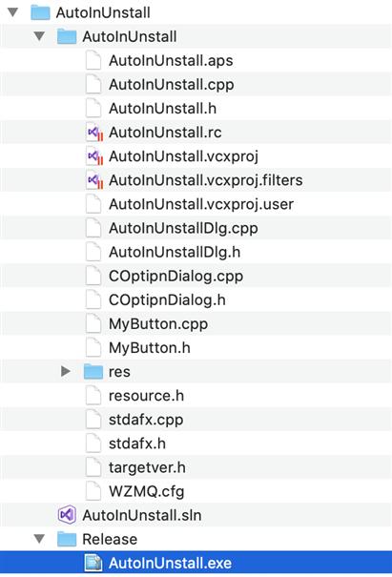Viewport: 392px width, 577px height.
Task: Click the AutoInUnstall.sln solution icon
Action: click(x=67, y=515)
